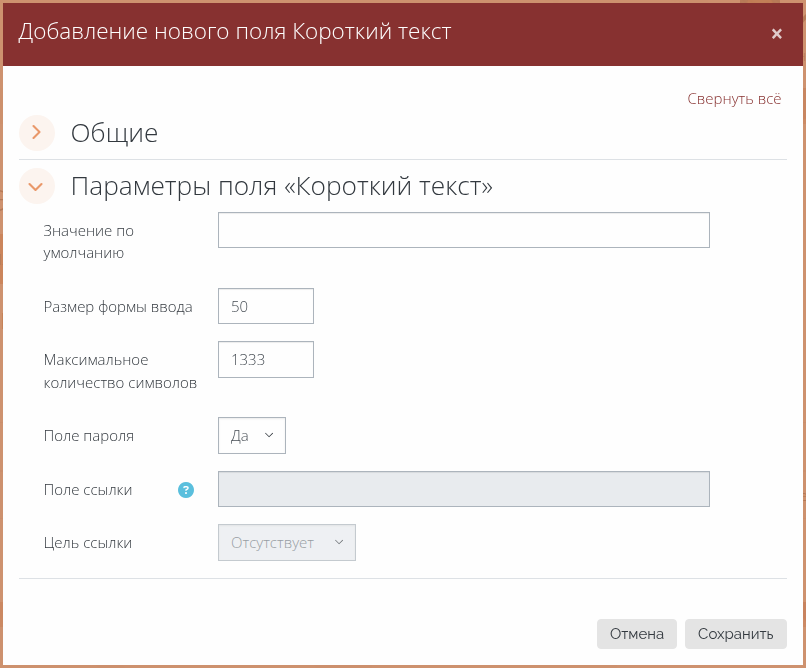Click the «Параметры поля «Короткий текст»» heading text

click(281, 186)
